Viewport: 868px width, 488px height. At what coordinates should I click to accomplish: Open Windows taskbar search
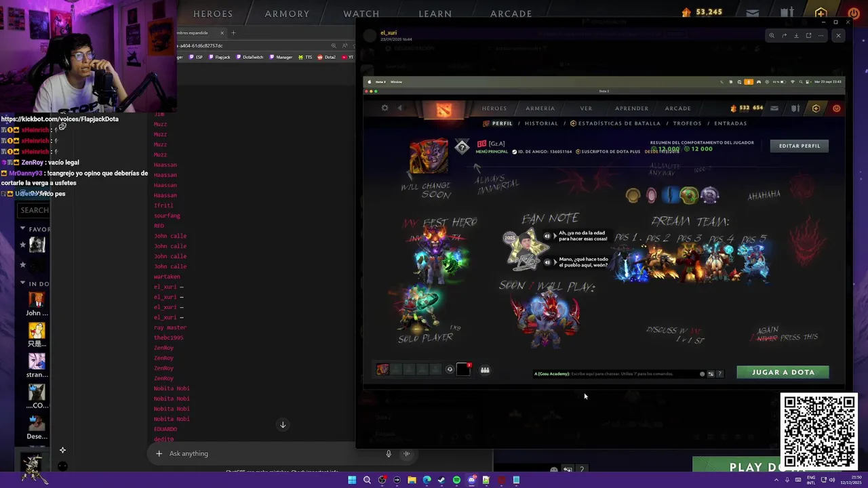coord(367,480)
